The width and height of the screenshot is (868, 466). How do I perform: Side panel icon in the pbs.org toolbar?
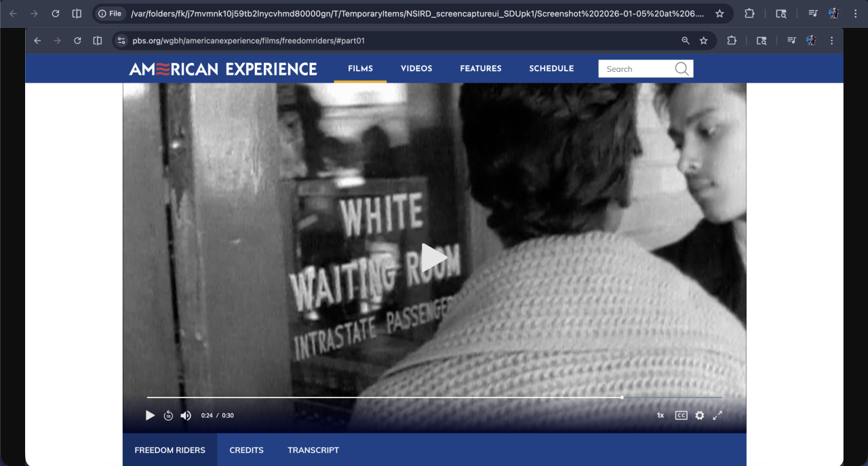pos(98,41)
